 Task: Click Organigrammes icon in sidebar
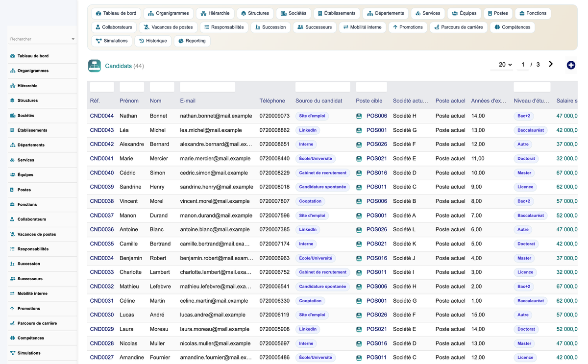[12, 71]
